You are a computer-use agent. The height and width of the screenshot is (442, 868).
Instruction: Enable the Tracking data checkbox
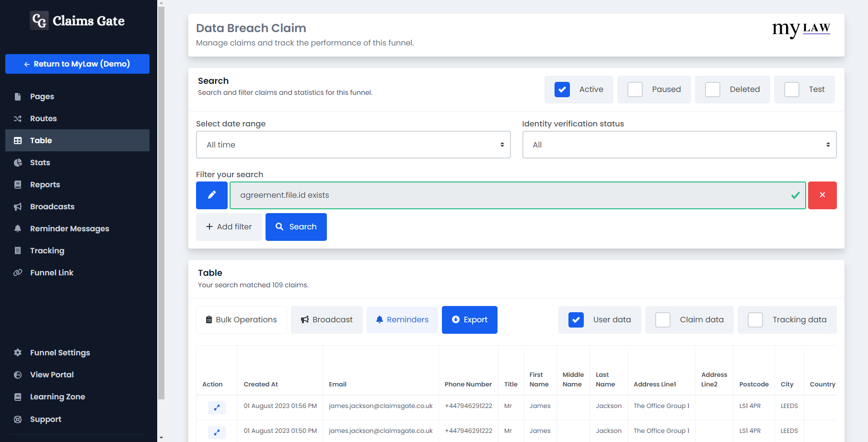[x=755, y=320]
